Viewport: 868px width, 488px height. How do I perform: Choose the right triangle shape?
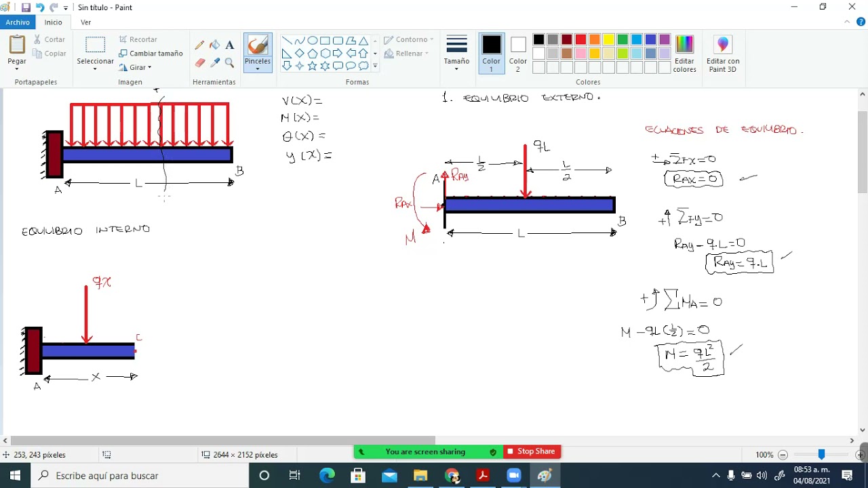tap(286, 54)
